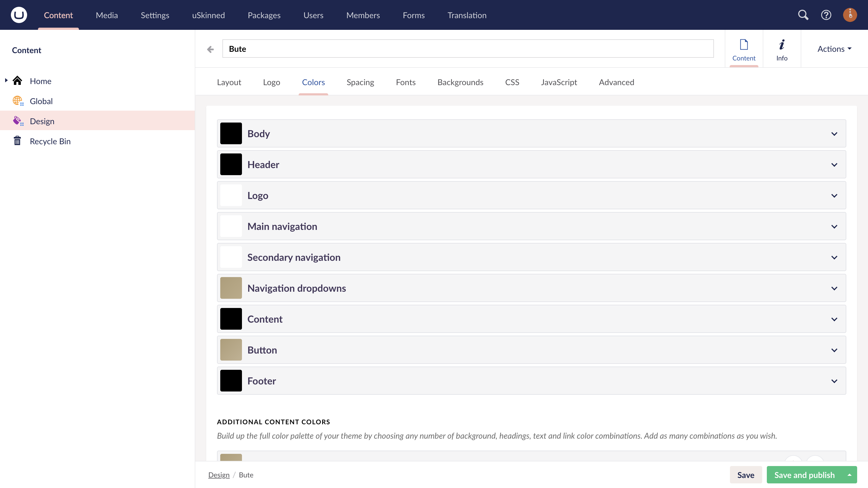
Task: Click the Content sidebar heading
Action: coord(26,50)
